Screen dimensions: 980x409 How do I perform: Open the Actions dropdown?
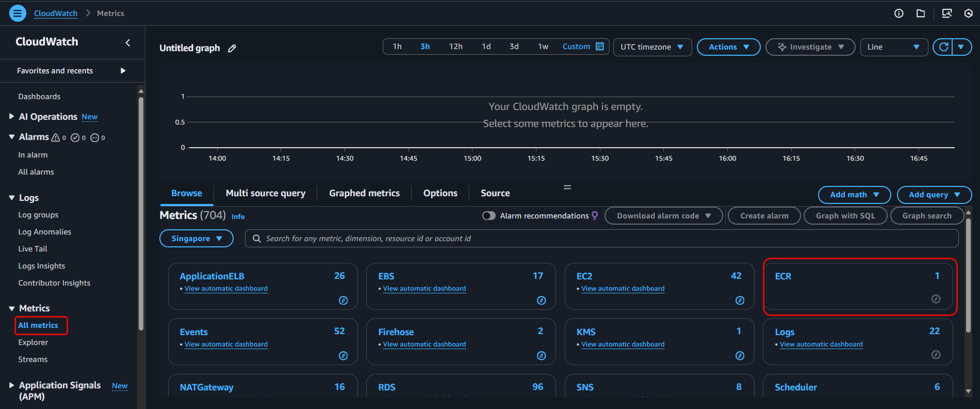(x=728, y=47)
